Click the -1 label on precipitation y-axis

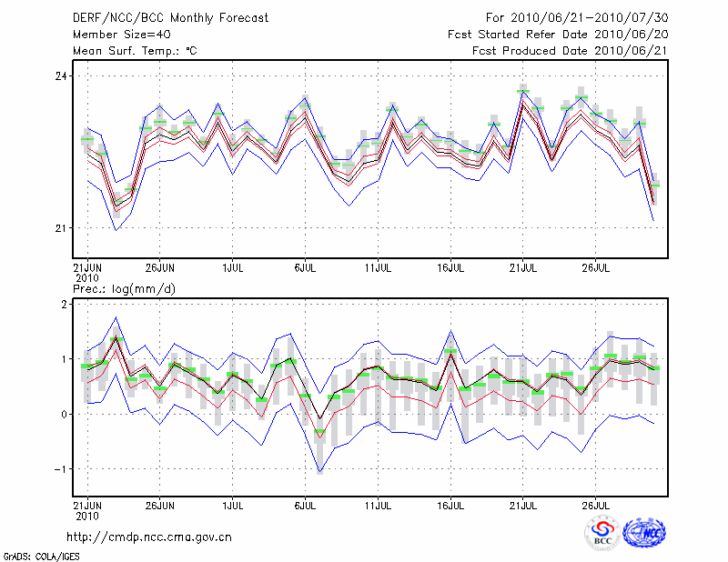point(61,469)
